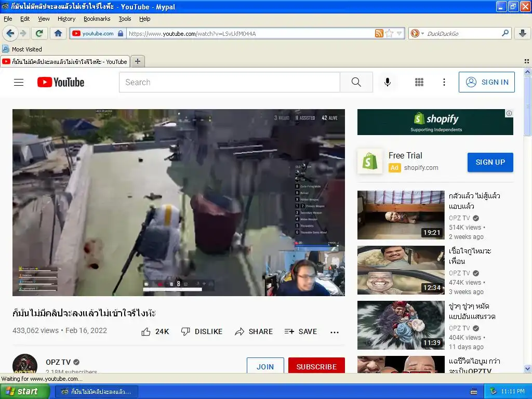
Task: Click SAVE to playlist button
Action: point(301,331)
